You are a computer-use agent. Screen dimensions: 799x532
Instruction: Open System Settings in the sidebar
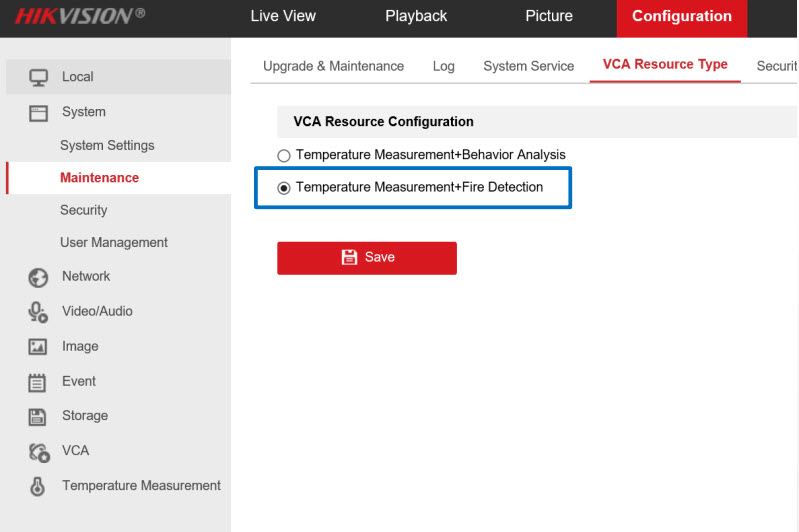click(107, 145)
